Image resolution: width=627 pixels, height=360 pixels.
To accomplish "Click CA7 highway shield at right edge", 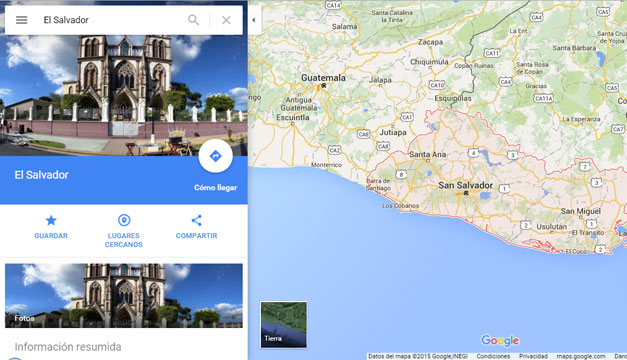I will point(618,129).
